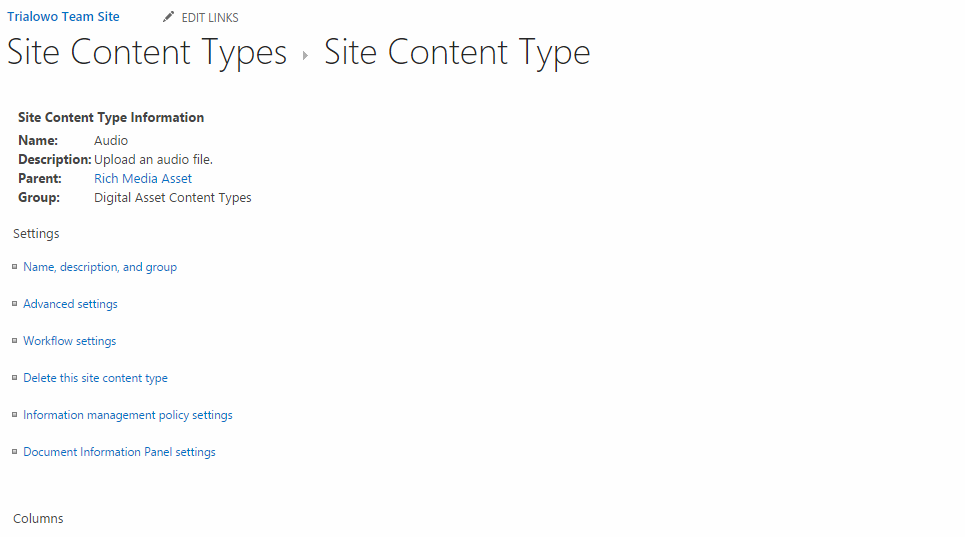Image resolution: width=965 pixels, height=537 pixels.
Task: Select the EDIT LINKS text
Action: click(210, 18)
